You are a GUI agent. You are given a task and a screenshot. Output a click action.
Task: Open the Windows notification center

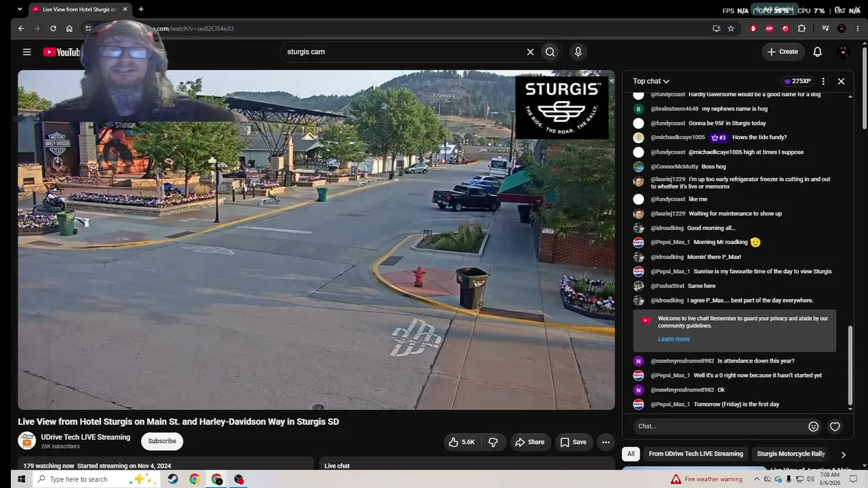tap(854, 479)
